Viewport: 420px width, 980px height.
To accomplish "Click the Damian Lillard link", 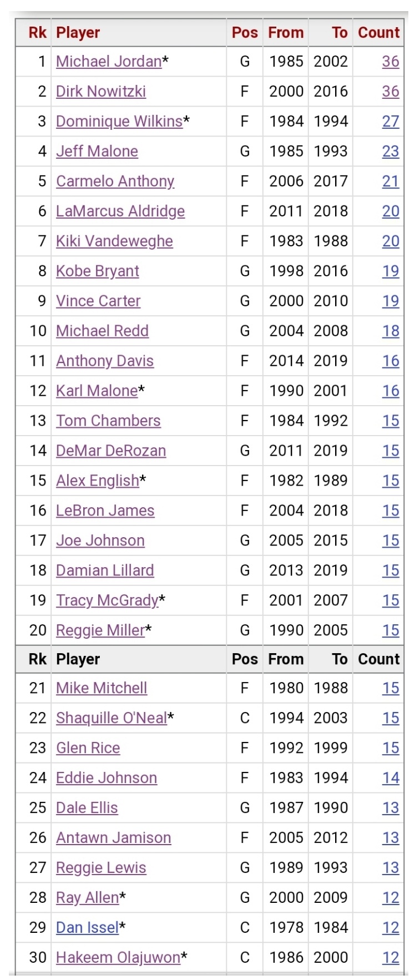I will click(105, 571).
